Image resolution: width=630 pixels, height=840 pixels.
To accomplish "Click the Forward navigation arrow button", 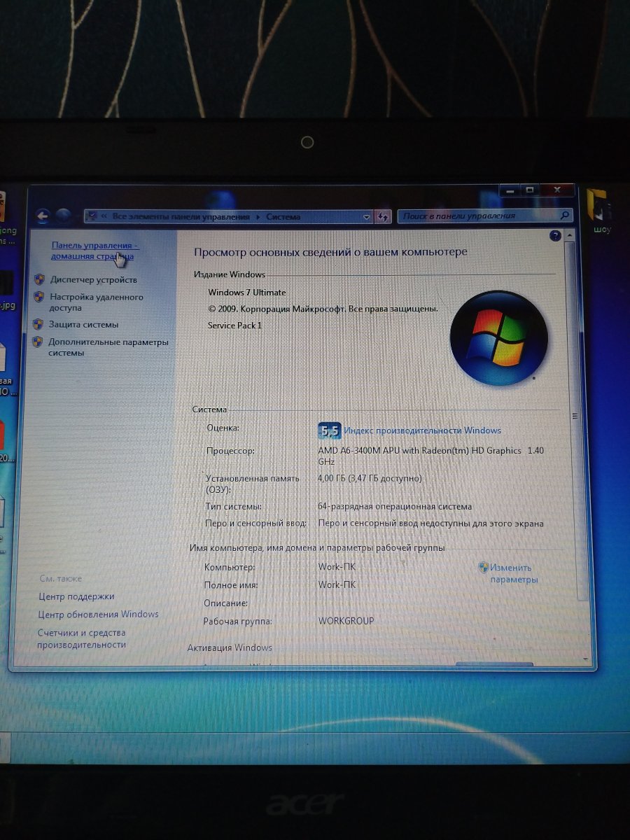I will tap(64, 216).
